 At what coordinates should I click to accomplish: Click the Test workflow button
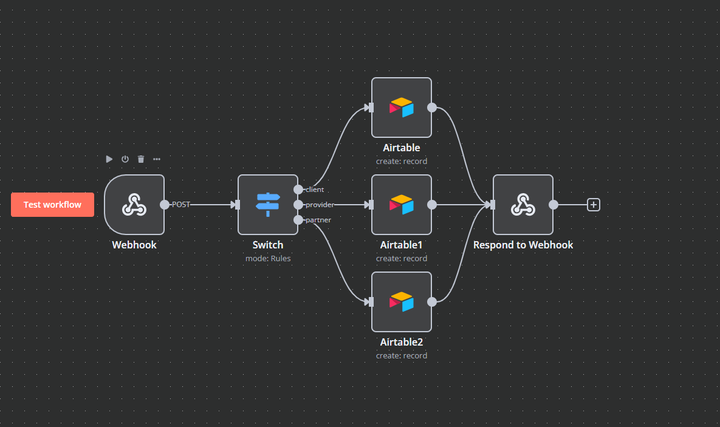[52, 205]
